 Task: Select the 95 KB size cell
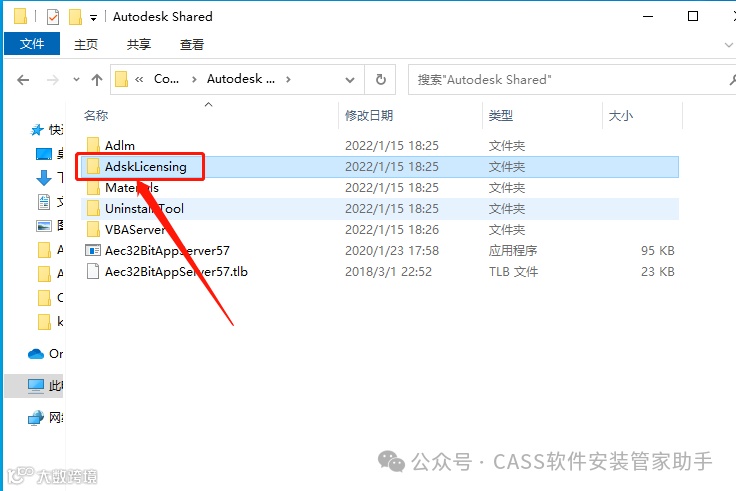click(x=658, y=251)
